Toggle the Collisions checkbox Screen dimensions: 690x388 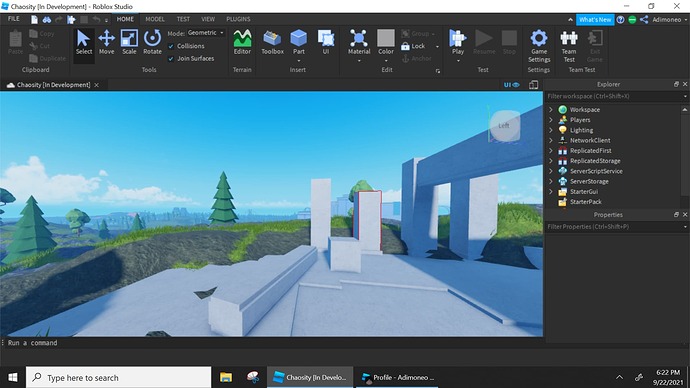point(171,46)
